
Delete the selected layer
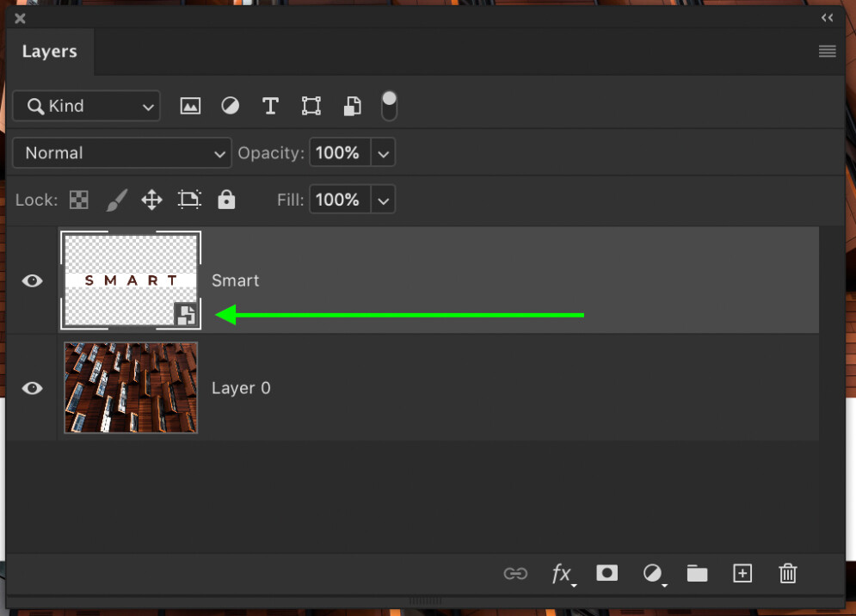point(787,574)
